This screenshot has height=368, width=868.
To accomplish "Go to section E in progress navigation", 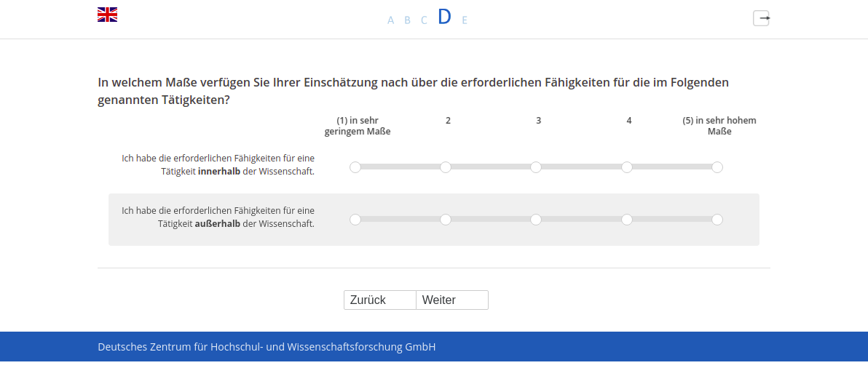I will (x=465, y=20).
